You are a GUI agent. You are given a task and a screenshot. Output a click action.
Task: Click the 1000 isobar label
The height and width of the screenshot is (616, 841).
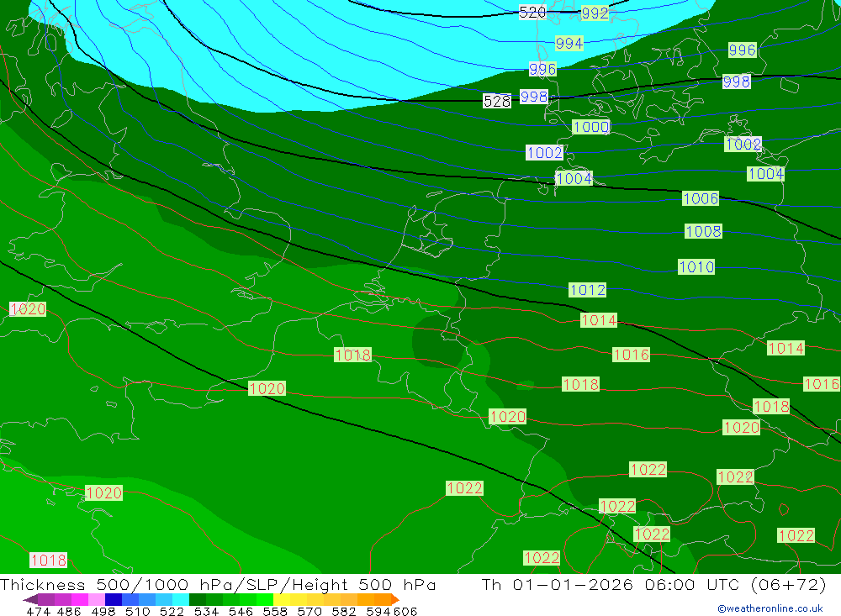(x=591, y=127)
